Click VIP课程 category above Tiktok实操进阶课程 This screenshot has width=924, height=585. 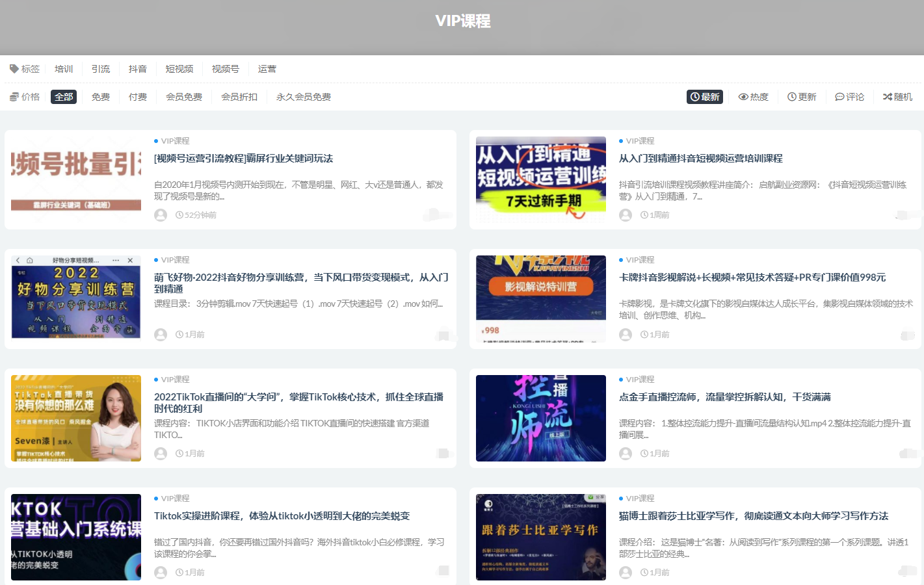point(175,499)
